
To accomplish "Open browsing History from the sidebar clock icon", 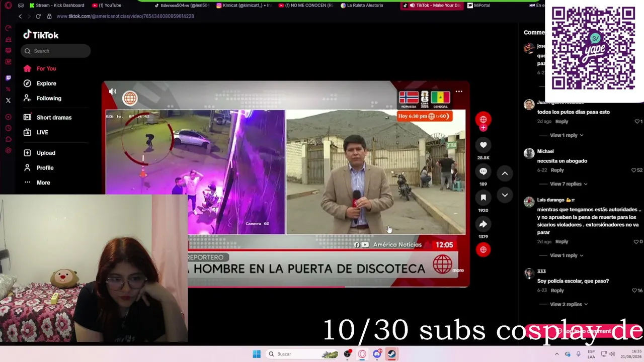I will click(8, 128).
